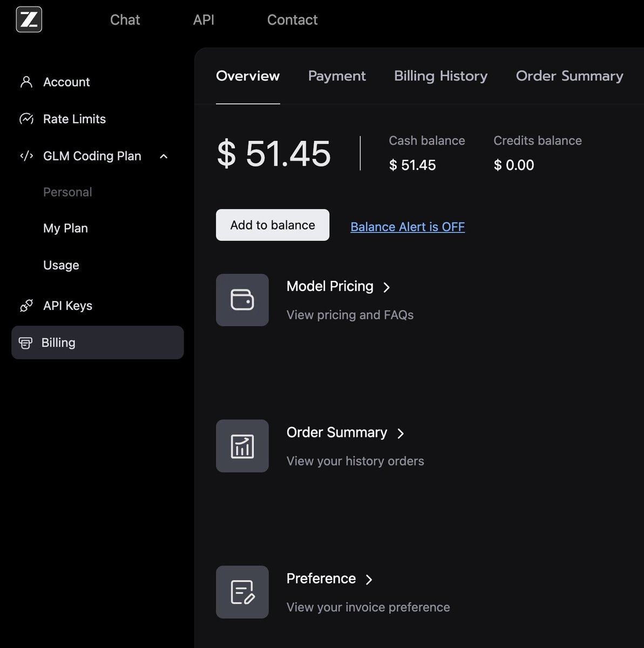Open the Rate Limits gauge icon
The height and width of the screenshot is (648, 644).
26,119
